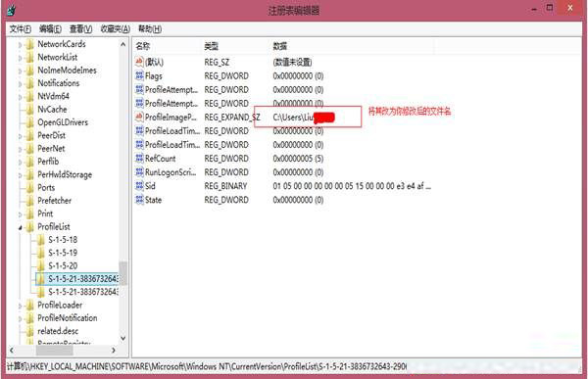Click the Sid binary value icon
588x379 pixels.
139,186
